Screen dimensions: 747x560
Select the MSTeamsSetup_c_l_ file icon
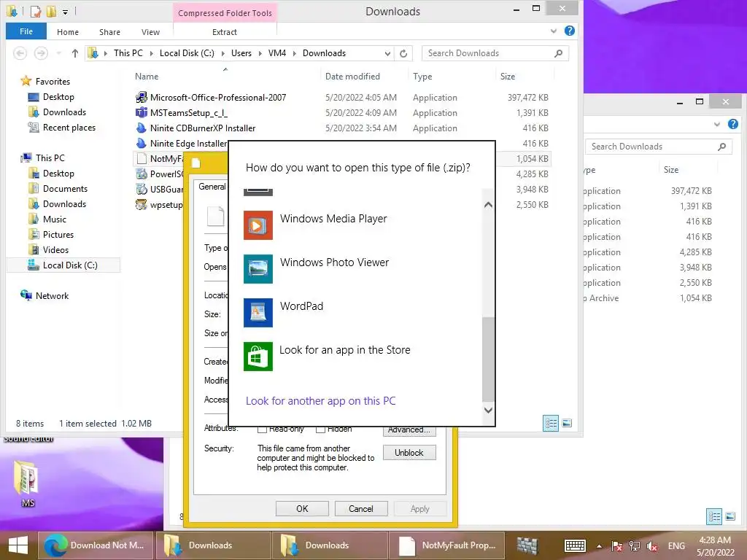click(x=141, y=113)
